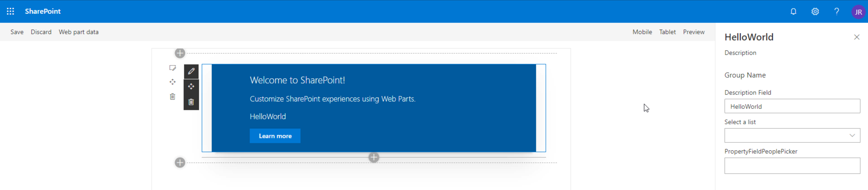Click the edit section icon

click(x=172, y=68)
